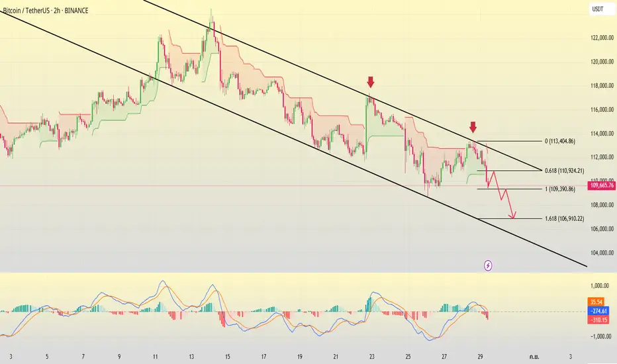Click date 15 on the time axis

coord(228,357)
